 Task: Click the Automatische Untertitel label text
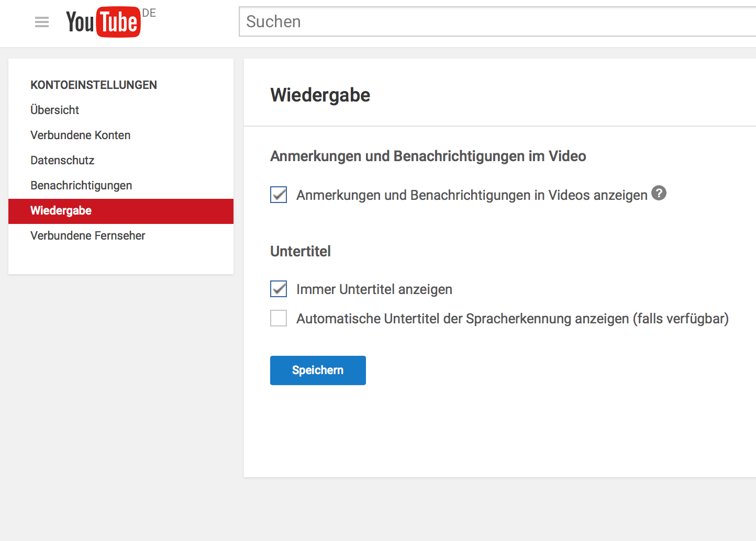point(512,319)
